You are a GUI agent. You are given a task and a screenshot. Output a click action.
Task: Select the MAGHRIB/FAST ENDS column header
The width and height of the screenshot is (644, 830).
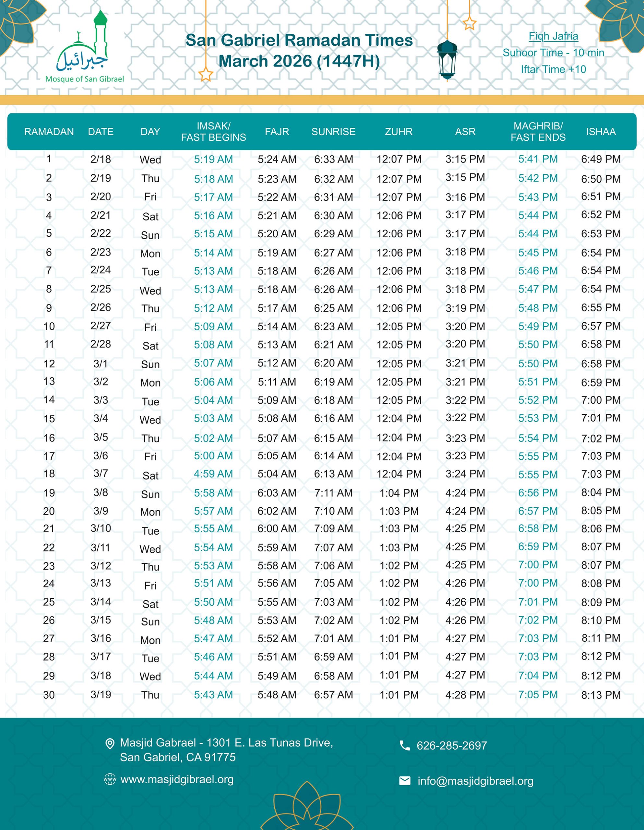coord(538,132)
